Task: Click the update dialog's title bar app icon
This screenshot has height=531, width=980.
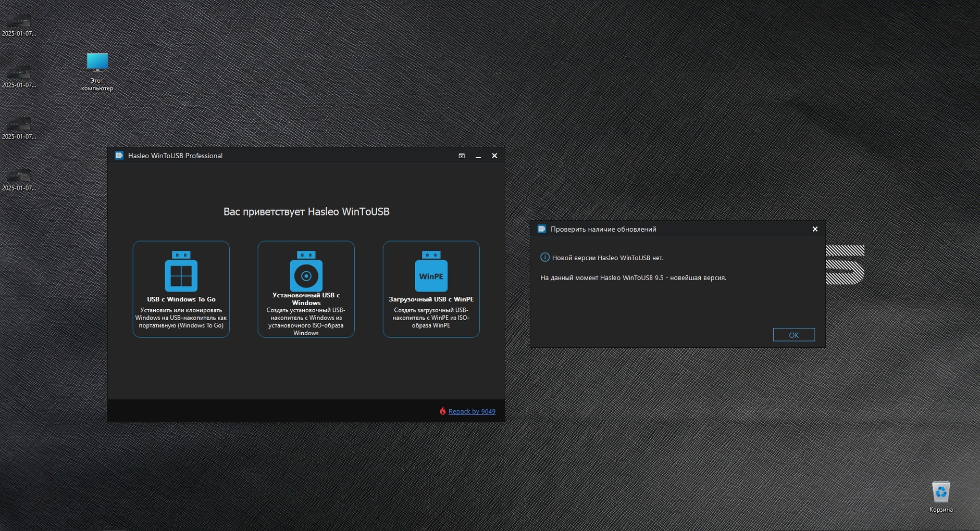Action: (541, 229)
